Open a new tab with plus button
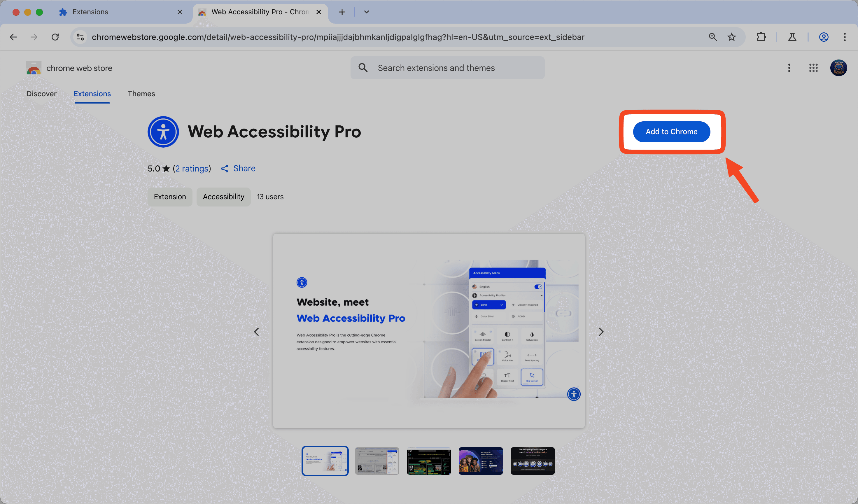This screenshot has height=504, width=858. 342,12
